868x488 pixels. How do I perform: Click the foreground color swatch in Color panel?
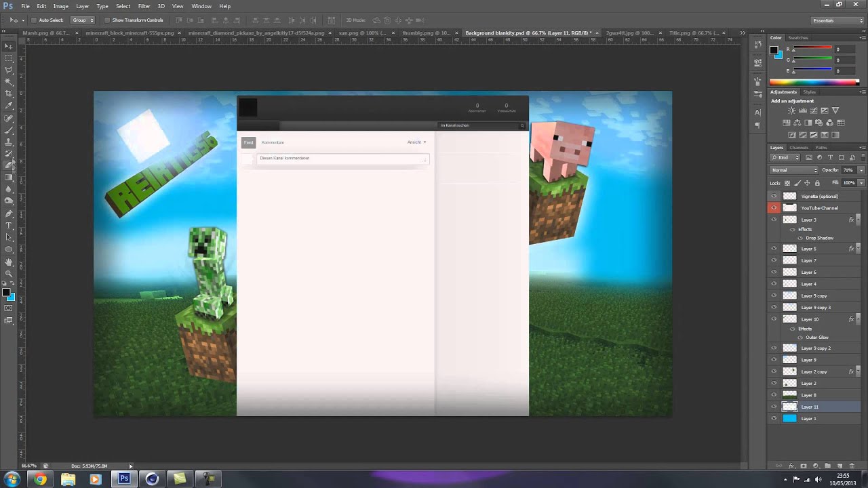tap(774, 50)
